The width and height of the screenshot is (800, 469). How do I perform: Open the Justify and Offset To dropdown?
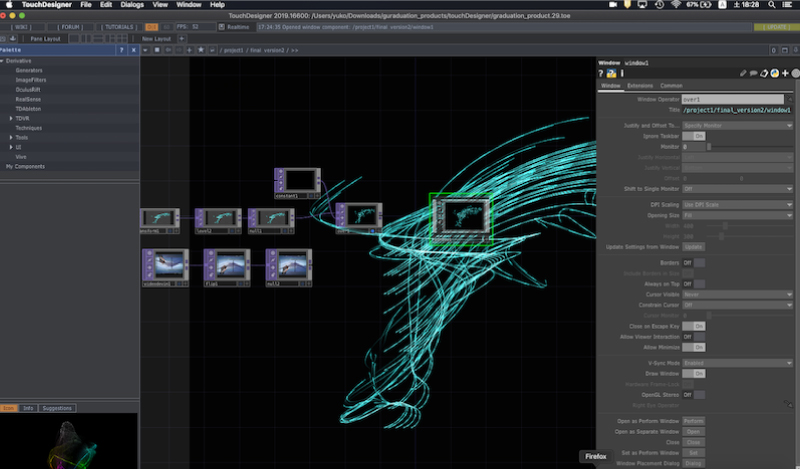point(738,126)
